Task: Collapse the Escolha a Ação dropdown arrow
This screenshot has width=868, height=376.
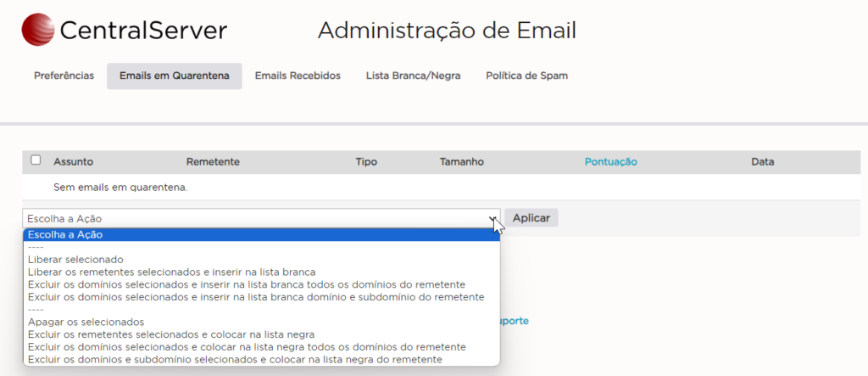Action: click(x=492, y=219)
